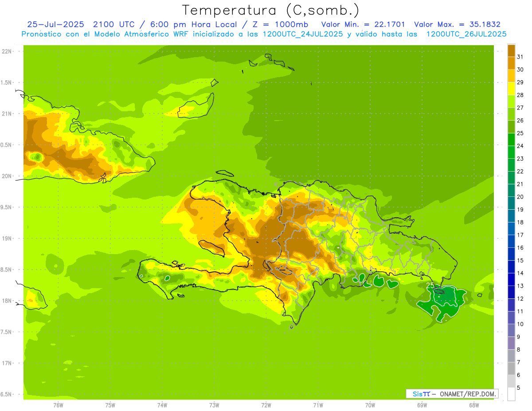Click the white "25" contour label on the map
This screenshot has width=532, height=411.
click(x=430, y=285)
